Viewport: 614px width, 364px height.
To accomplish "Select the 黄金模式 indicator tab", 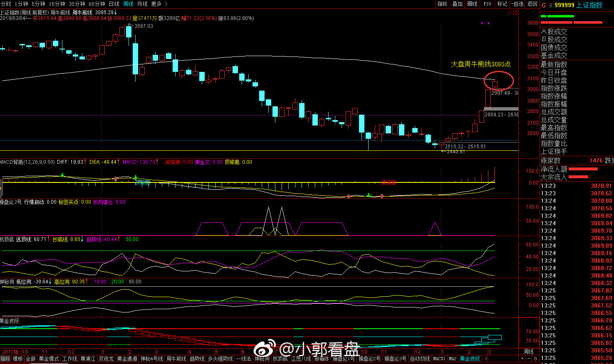I will (49, 359).
